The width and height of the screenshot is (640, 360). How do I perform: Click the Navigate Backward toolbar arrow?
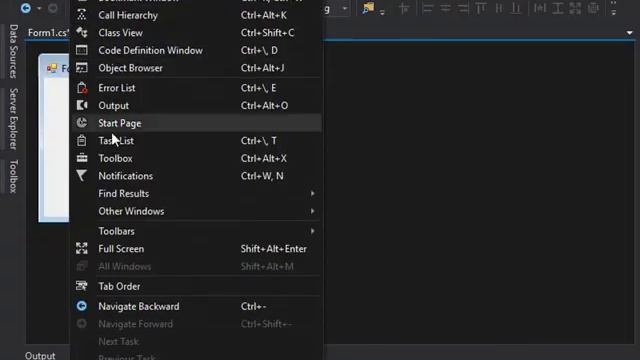26,8
